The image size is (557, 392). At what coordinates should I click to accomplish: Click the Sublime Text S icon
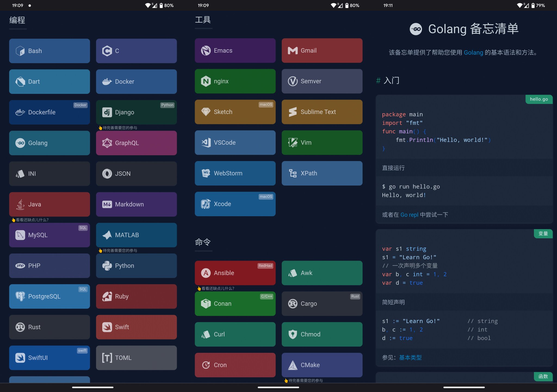[293, 112]
